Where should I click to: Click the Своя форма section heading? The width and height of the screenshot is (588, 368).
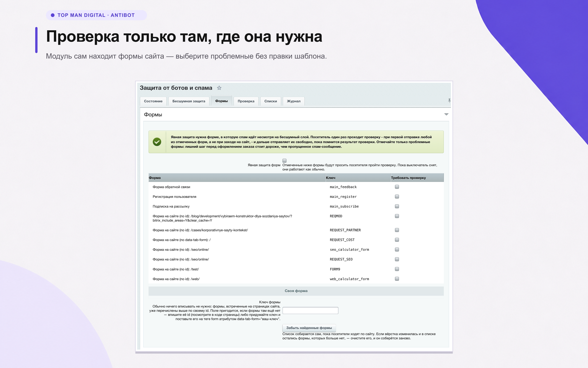[x=296, y=291]
